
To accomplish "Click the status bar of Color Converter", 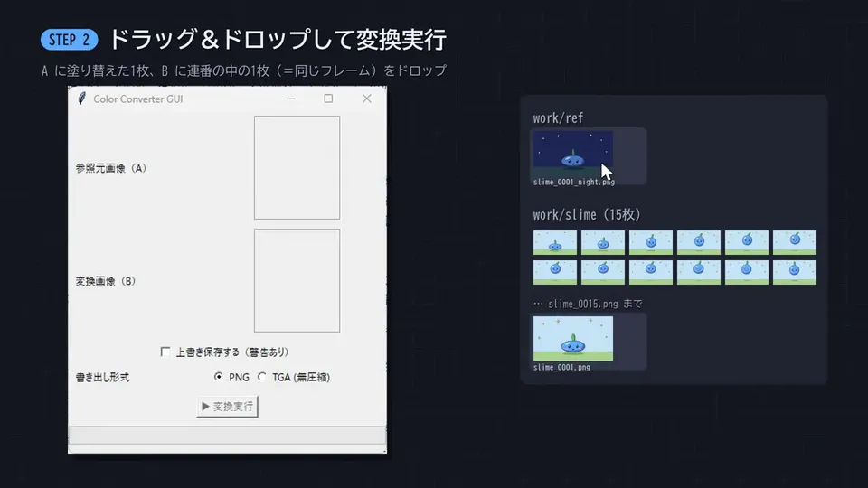I will 227,435.
